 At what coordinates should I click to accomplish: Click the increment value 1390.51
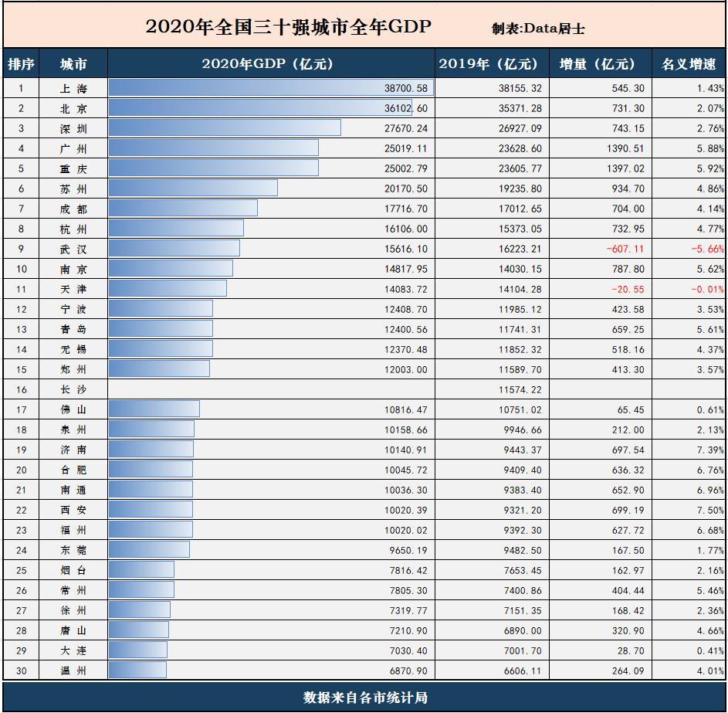pyautogui.click(x=625, y=148)
